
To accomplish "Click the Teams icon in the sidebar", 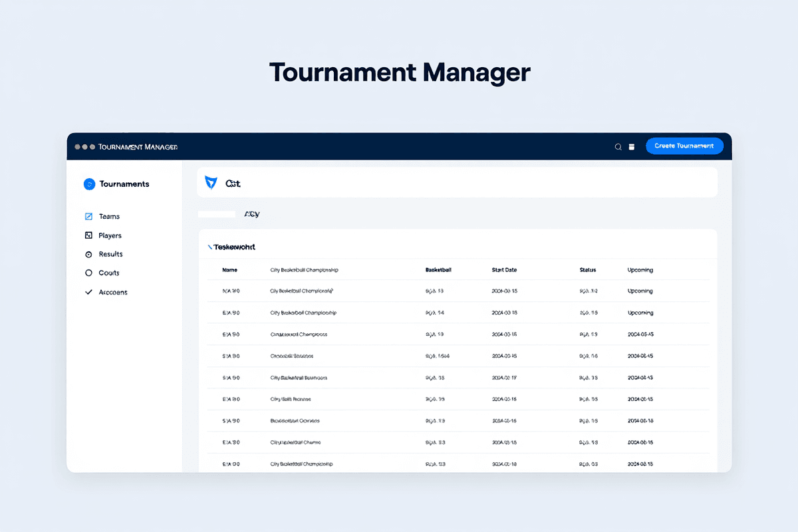I will [88, 216].
